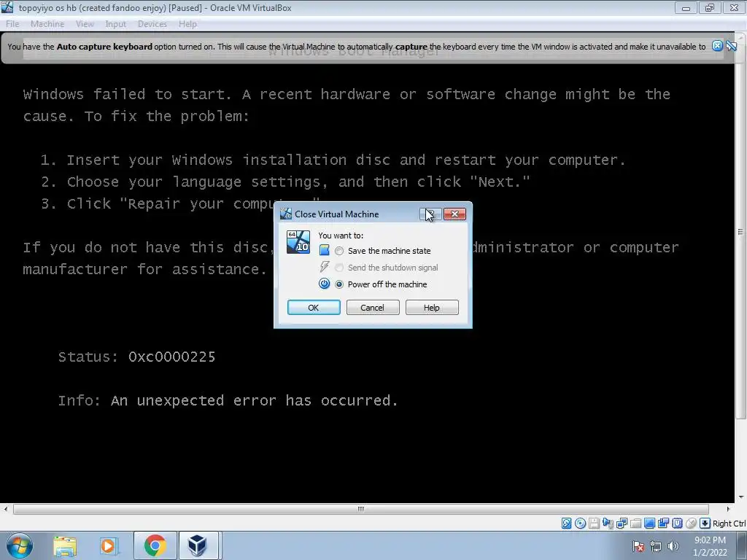Click the horizontal scrollbar right arrow

click(728, 509)
